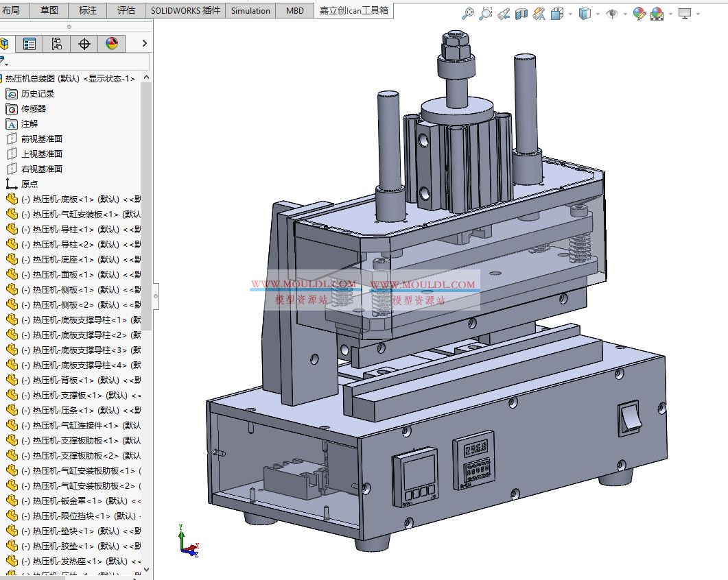Viewport: 728px width, 580px height.
Task: Click the tree panel scrollbar down arrow
Action: [145, 569]
